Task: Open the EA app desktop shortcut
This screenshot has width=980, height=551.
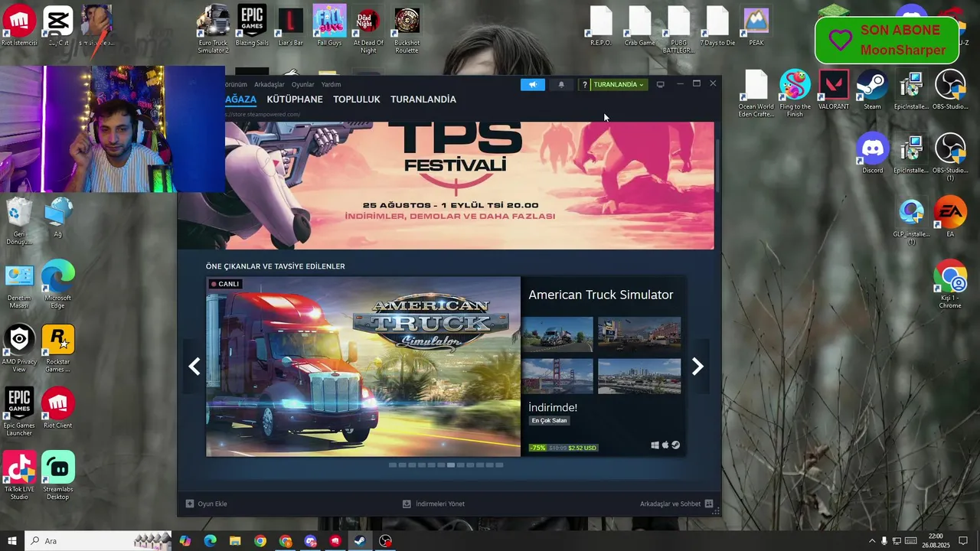Action: 950,217
